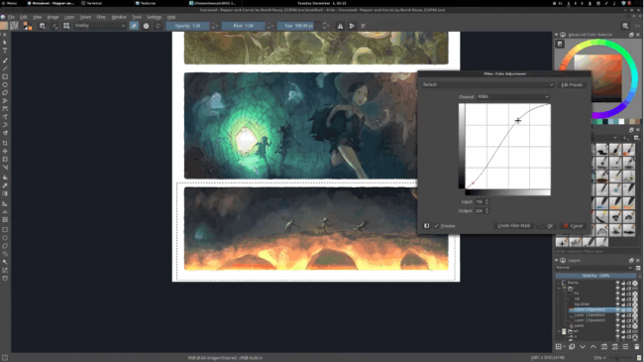Click the horizontal mirror tool icon
The height and width of the screenshot is (362, 644).
click(x=340, y=26)
